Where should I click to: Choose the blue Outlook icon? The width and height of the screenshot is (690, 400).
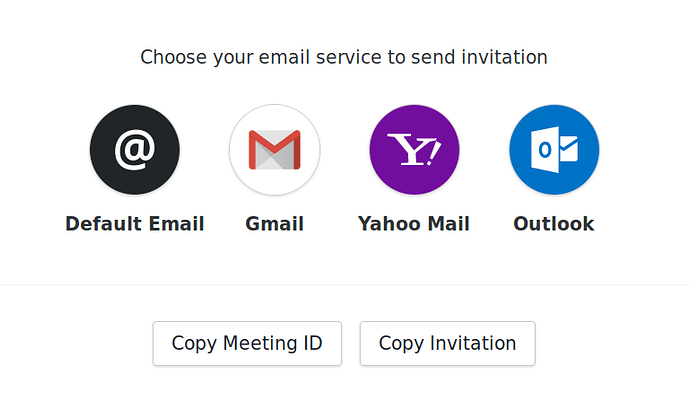554,150
